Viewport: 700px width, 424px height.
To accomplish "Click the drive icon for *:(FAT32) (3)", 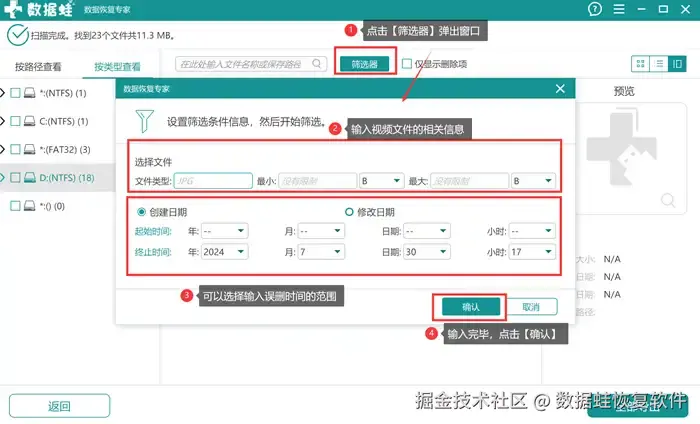I will click(29, 149).
